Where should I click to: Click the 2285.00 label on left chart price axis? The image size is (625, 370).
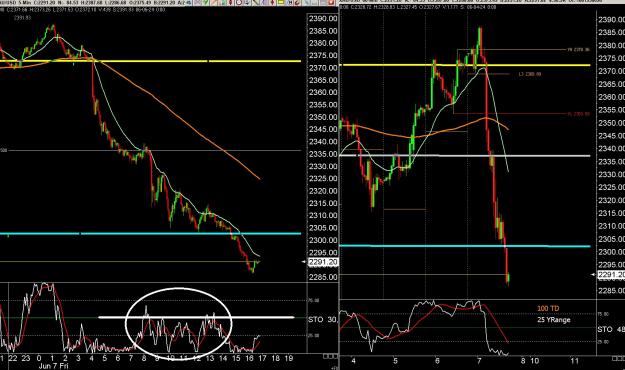(323, 277)
